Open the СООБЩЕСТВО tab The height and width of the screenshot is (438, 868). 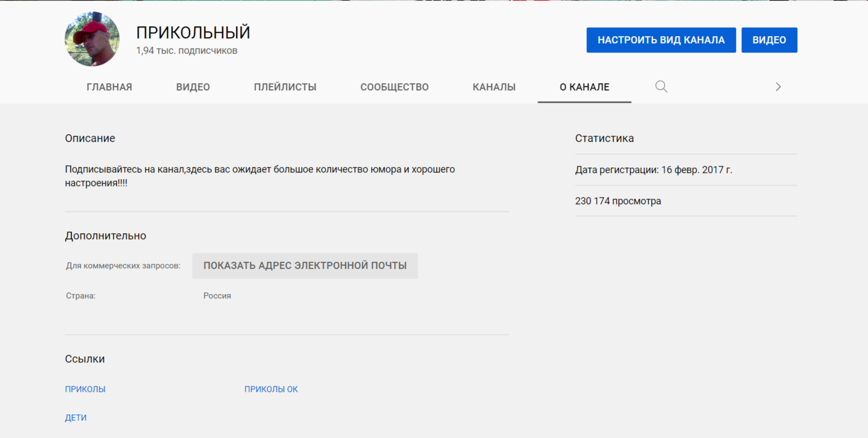394,87
